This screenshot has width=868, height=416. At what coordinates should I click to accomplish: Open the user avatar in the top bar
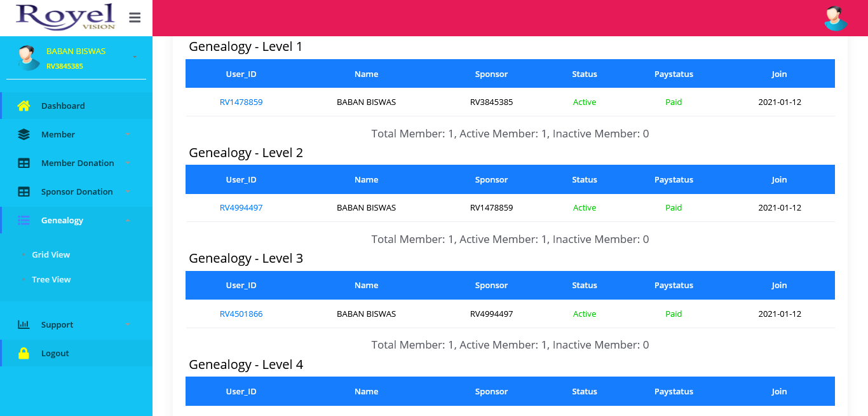click(836, 18)
